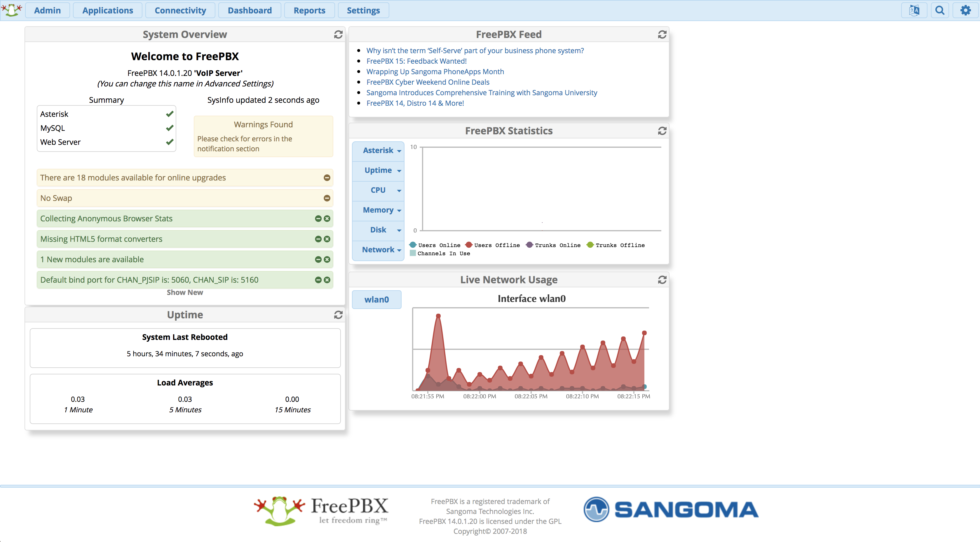Open the gear settings icon in the navbar
Image resolution: width=980 pixels, height=542 pixels.
coord(965,10)
